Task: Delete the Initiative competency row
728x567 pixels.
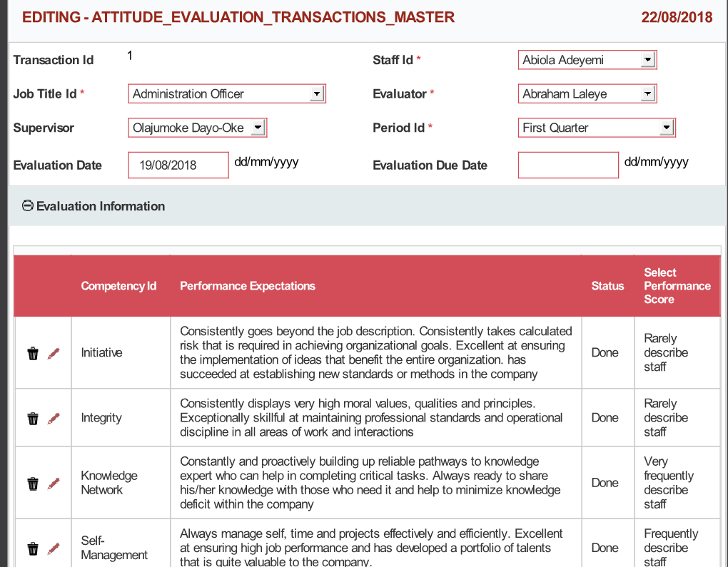Action: click(x=33, y=354)
